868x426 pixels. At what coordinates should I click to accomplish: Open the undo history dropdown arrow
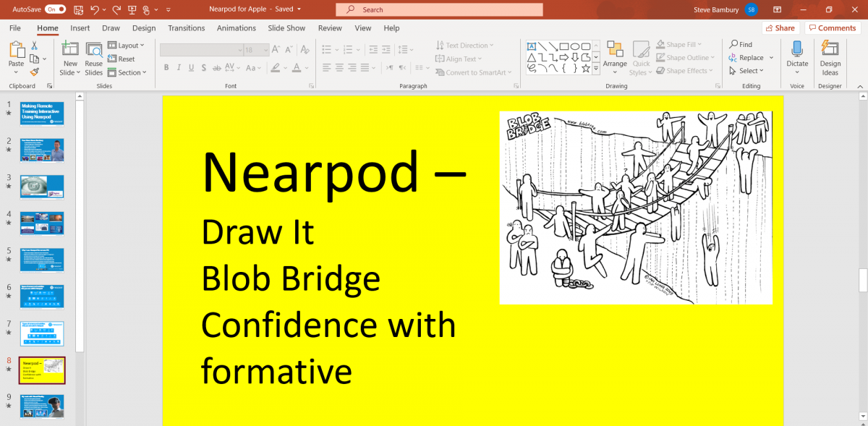point(105,9)
